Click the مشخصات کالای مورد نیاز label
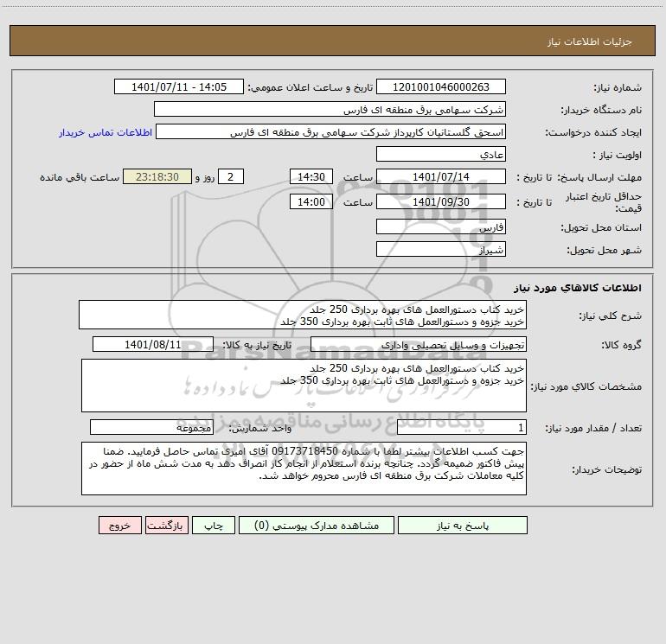This screenshot has height=644, width=666. [586, 386]
